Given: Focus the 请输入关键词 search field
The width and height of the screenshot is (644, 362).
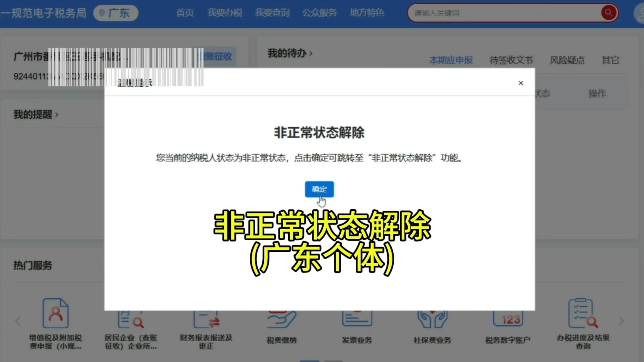Looking at the screenshot, I should point(504,13).
